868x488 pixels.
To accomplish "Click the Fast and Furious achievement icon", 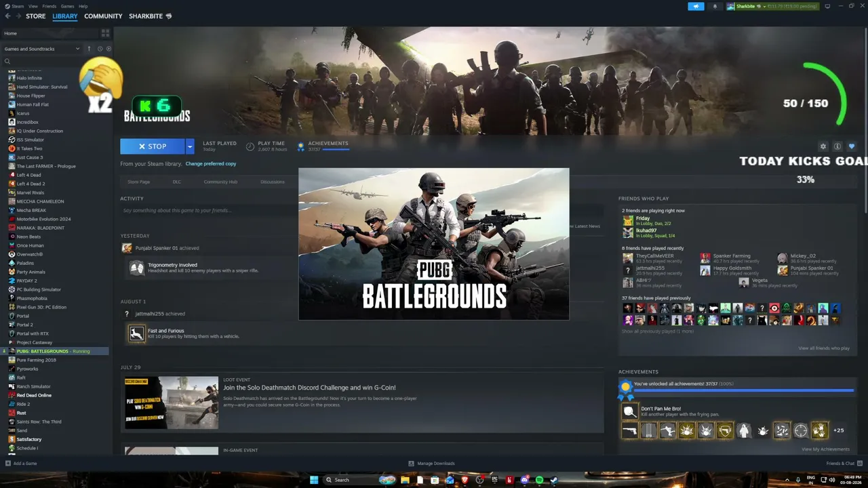I will pos(137,333).
